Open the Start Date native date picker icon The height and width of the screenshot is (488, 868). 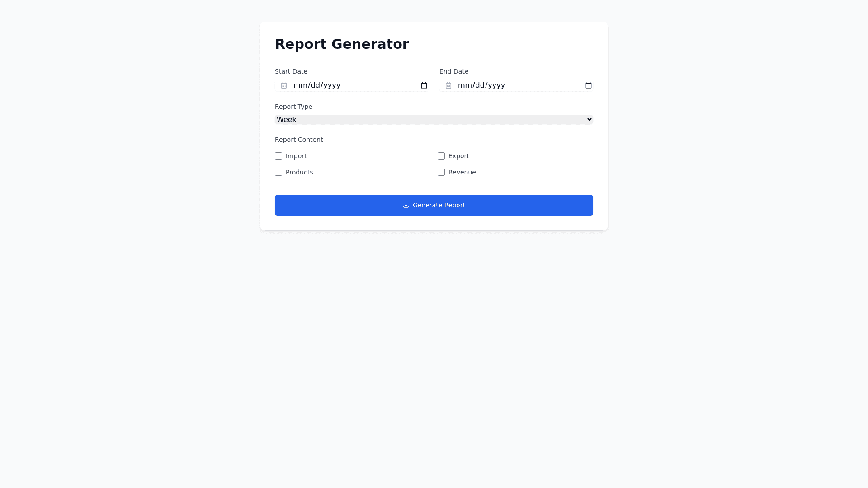point(424,85)
